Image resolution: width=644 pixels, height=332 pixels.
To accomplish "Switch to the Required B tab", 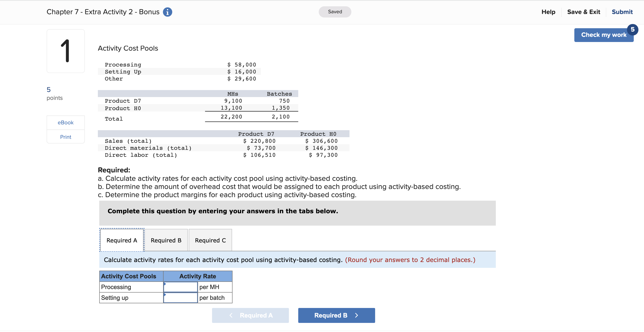I will 166,240.
